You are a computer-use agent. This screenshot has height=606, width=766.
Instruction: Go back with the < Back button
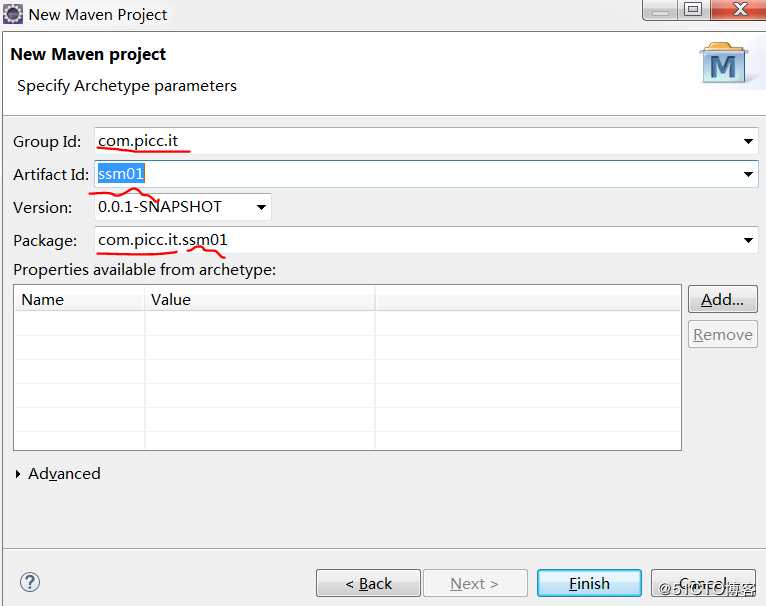368,583
